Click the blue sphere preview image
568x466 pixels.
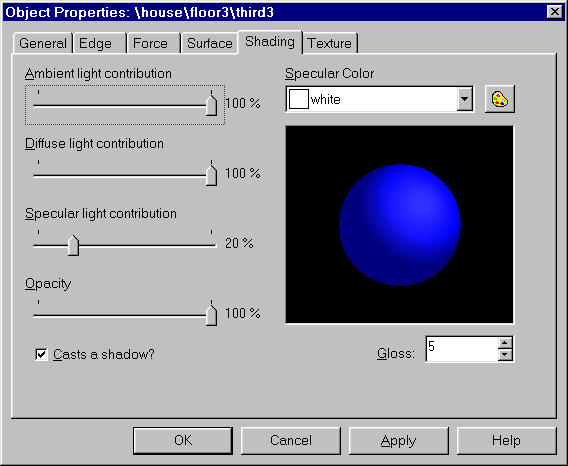click(400, 225)
